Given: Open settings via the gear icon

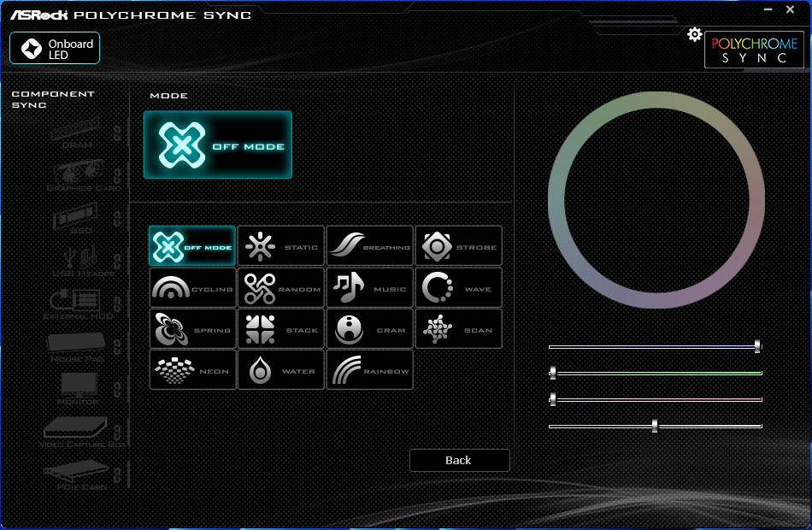Looking at the screenshot, I should click(694, 35).
